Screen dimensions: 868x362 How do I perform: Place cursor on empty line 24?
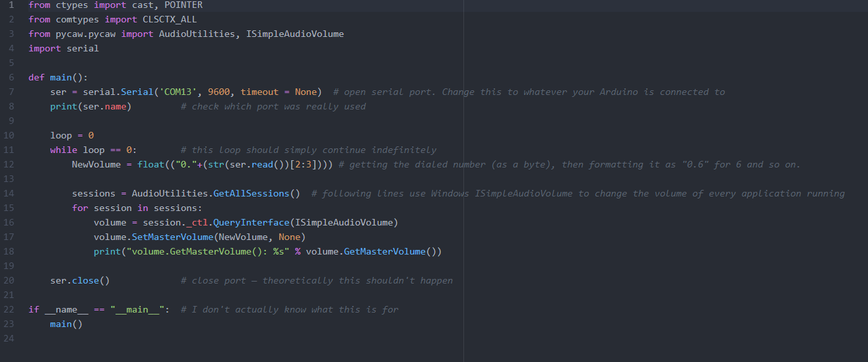point(132,338)
